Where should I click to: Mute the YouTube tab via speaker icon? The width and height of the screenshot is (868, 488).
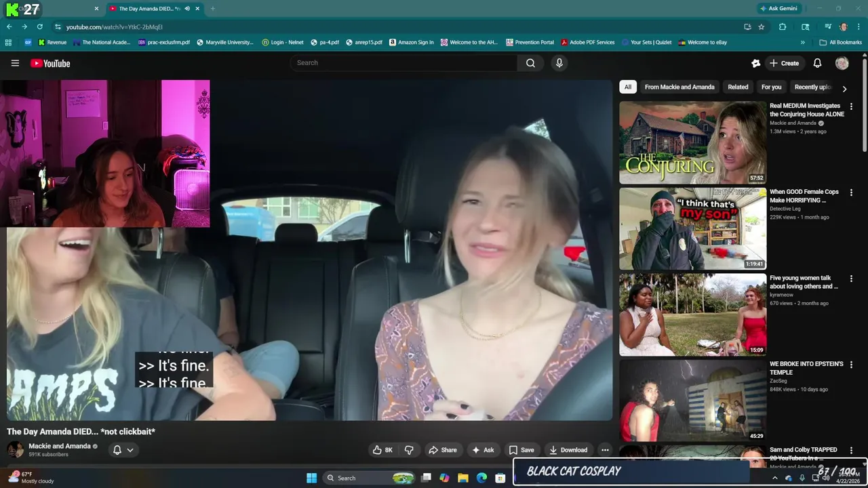pos(187,9)
